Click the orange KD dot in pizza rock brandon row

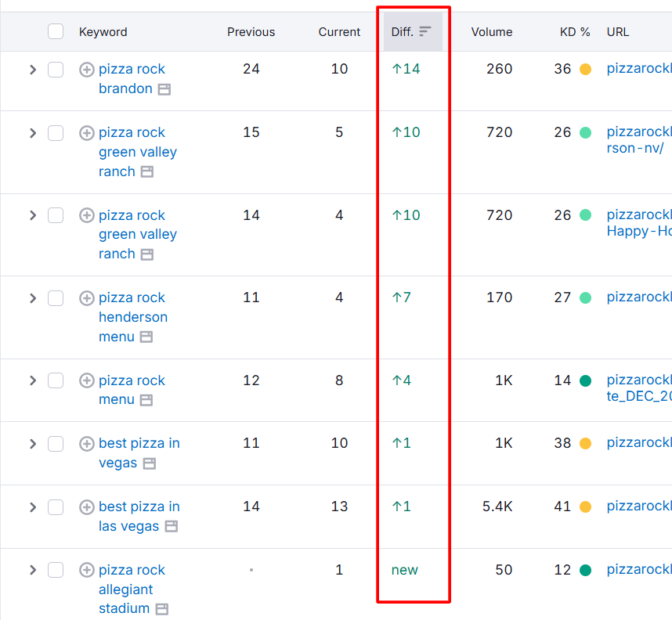[x=585, y=69]
